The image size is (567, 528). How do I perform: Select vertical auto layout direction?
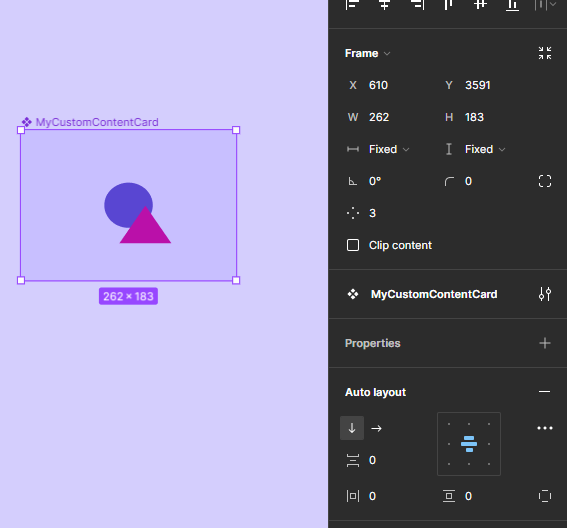[352, 428]
